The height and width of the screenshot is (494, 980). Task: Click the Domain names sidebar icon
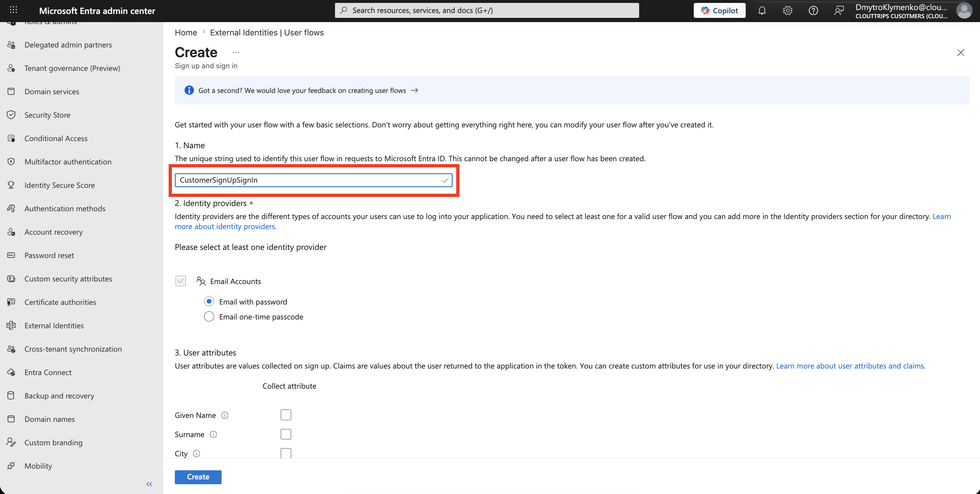[11, 419]
